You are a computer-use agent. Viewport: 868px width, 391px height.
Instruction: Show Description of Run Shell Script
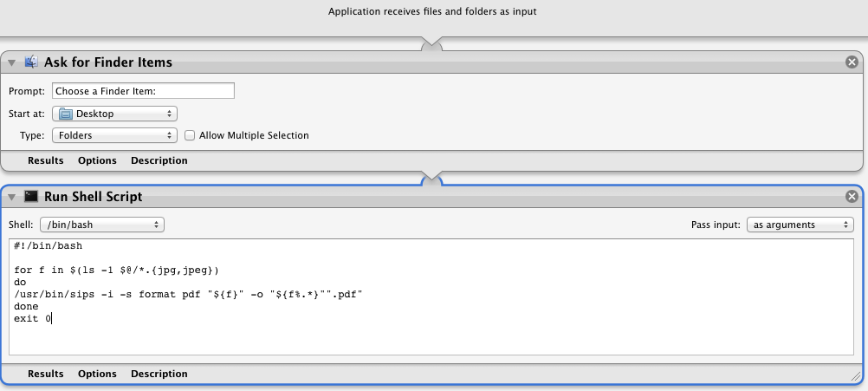click(x=159, y=375)
